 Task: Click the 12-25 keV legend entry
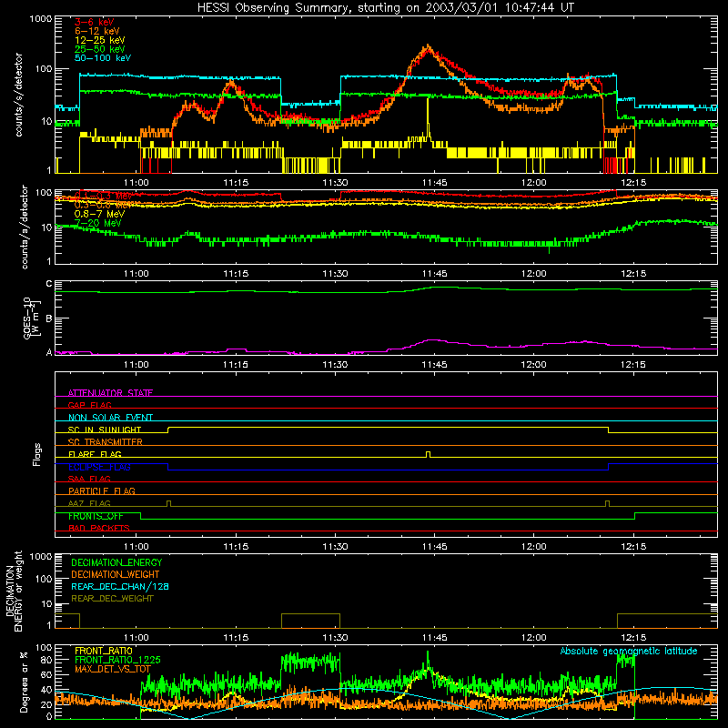pyautogui.click(x=99, y=40)
